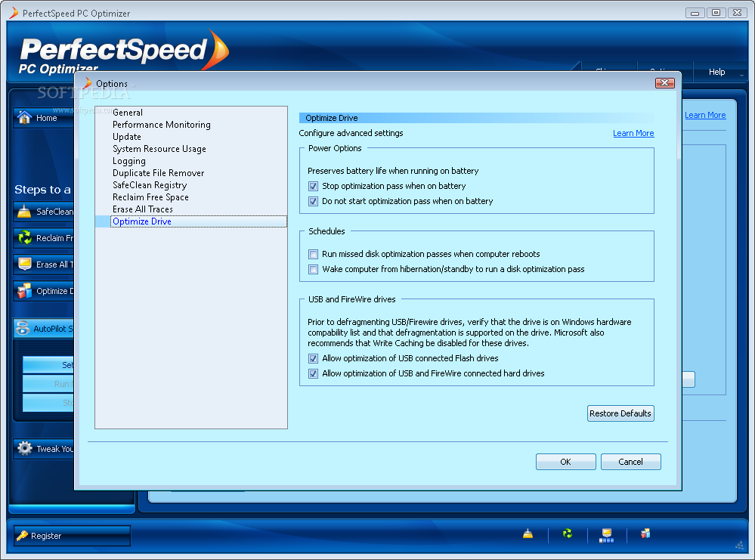755x560 pixels.
Task: Select Reclaim Free Space category
Action: (150, 196)
